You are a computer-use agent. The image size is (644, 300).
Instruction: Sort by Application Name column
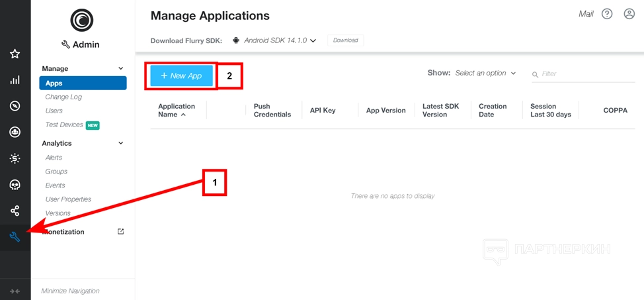177,110
